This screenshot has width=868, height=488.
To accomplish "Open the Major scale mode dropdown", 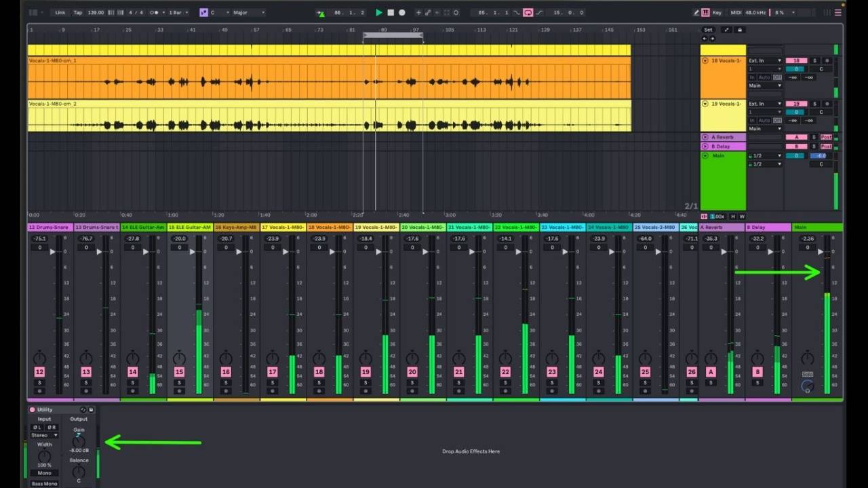I will click(x=248, y=12).
